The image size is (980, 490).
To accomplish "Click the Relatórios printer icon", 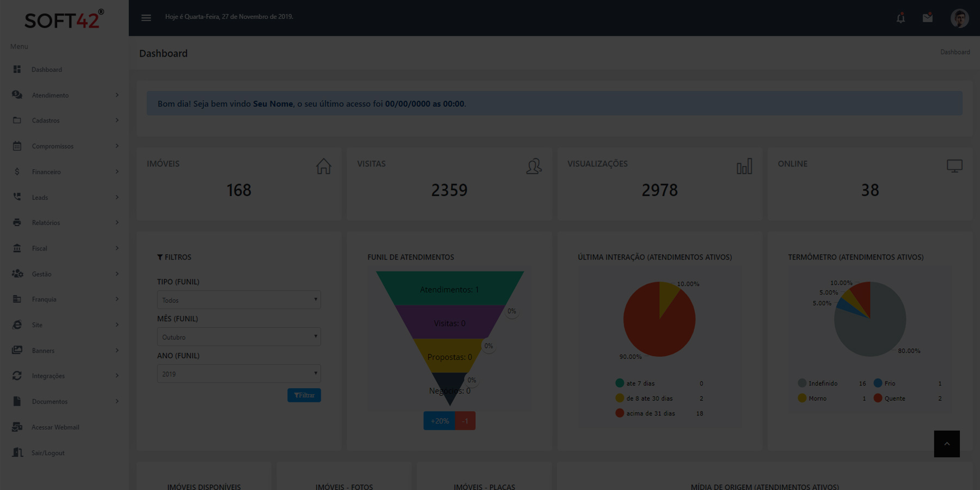I will (x=17, y=223).
